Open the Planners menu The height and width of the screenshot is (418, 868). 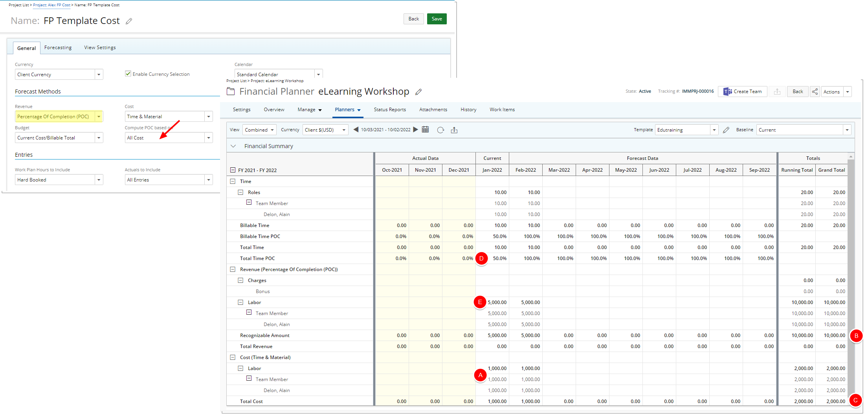(x=347, y=110)
